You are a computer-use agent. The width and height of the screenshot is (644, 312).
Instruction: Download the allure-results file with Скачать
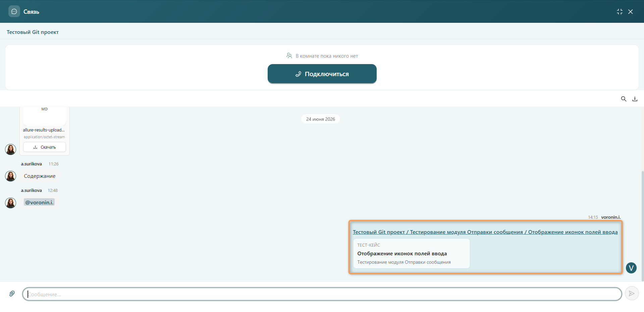[45, 147]
